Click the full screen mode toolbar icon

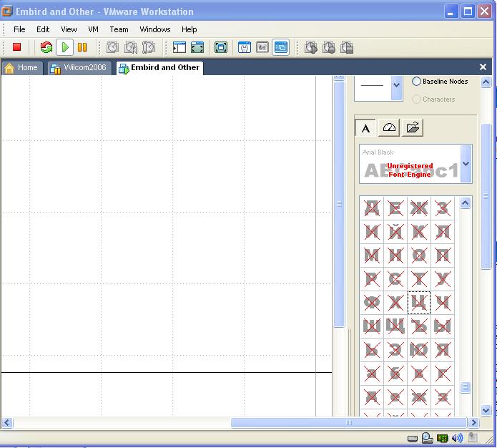coord(197,47)
